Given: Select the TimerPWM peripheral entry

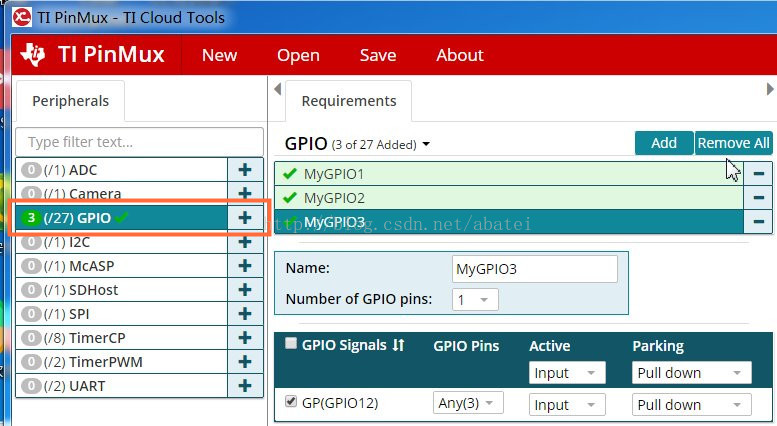Looking at the screenshot, I should [121, 362].
